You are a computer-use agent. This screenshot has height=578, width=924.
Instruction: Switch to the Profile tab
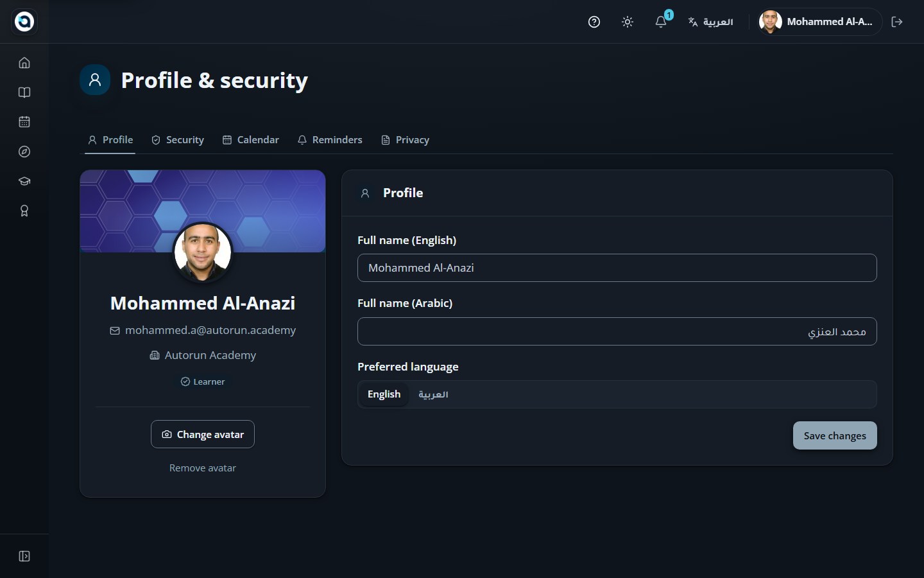[x=110, y=140]
